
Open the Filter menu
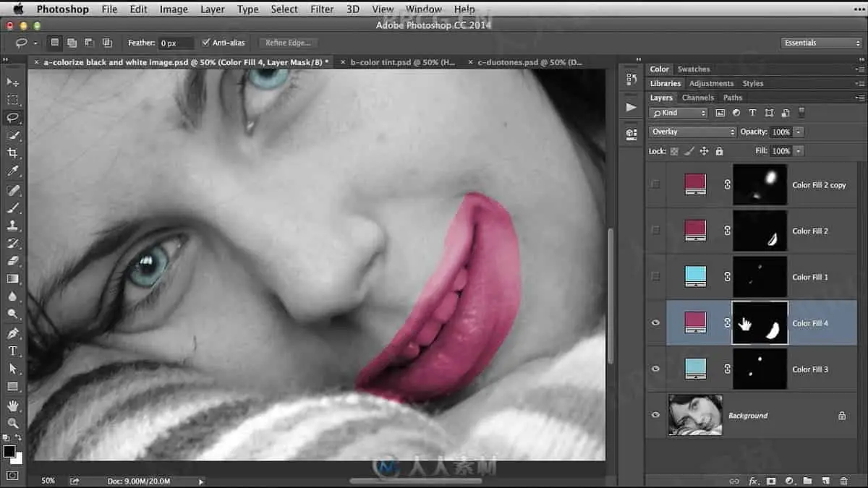(322, 9)
